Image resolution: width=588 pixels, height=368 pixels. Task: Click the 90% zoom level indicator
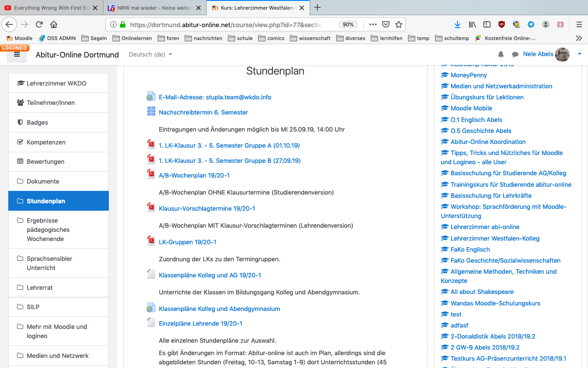(348, 24)
